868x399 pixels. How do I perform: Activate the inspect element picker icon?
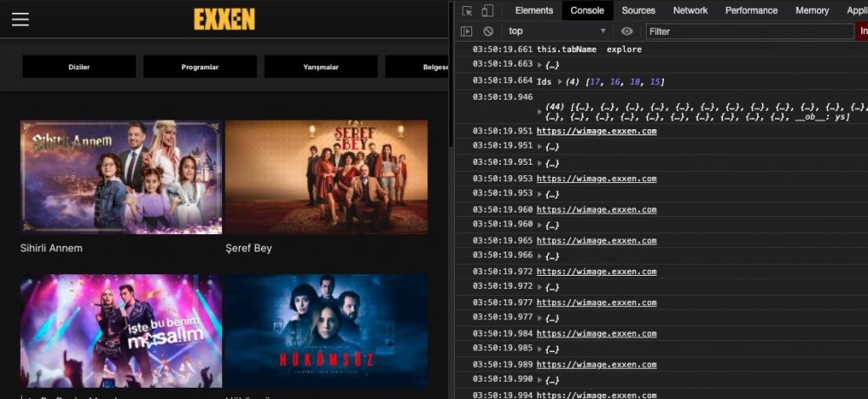click(467, 10)
